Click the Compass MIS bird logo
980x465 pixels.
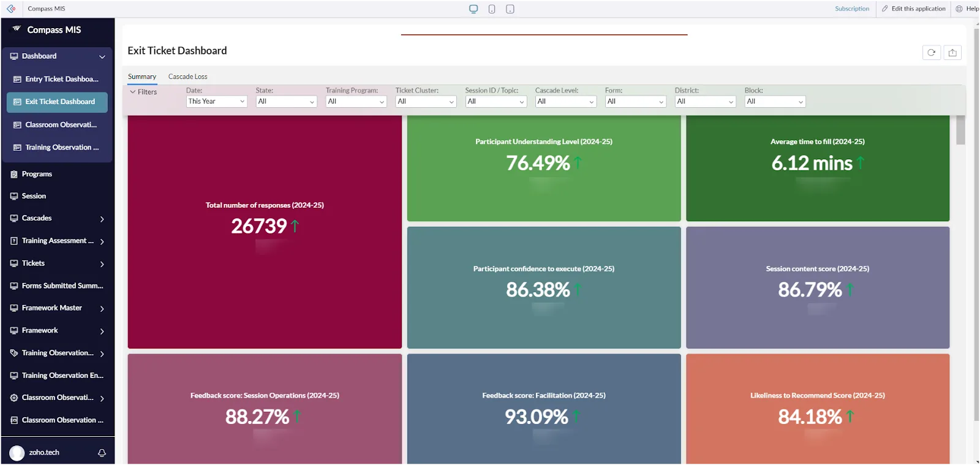point(17,29)
